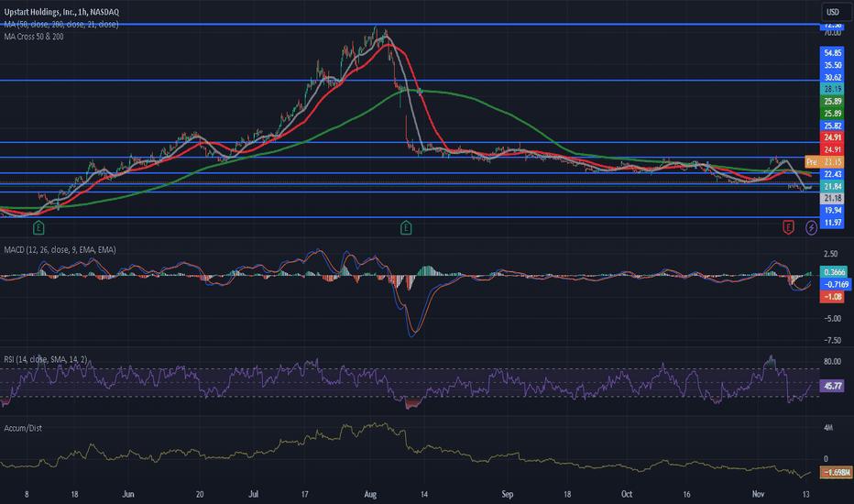Click the Nov label on time axis
The width and height of the screenshot is (854, 504).
[758, 495]
